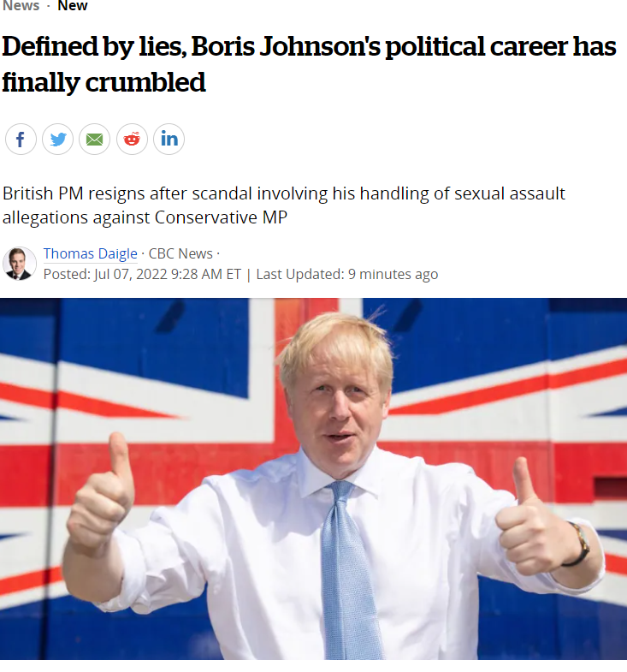Click the British PM resigns subheadline
This screenshot has width=627, height=672.
[x=283, y=205]
